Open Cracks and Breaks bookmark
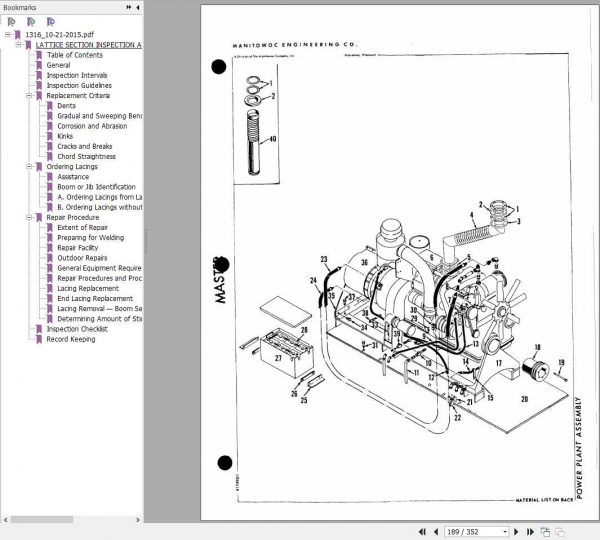Image resolution: width=600 pixels, height=540 pixels. [85, 146]
